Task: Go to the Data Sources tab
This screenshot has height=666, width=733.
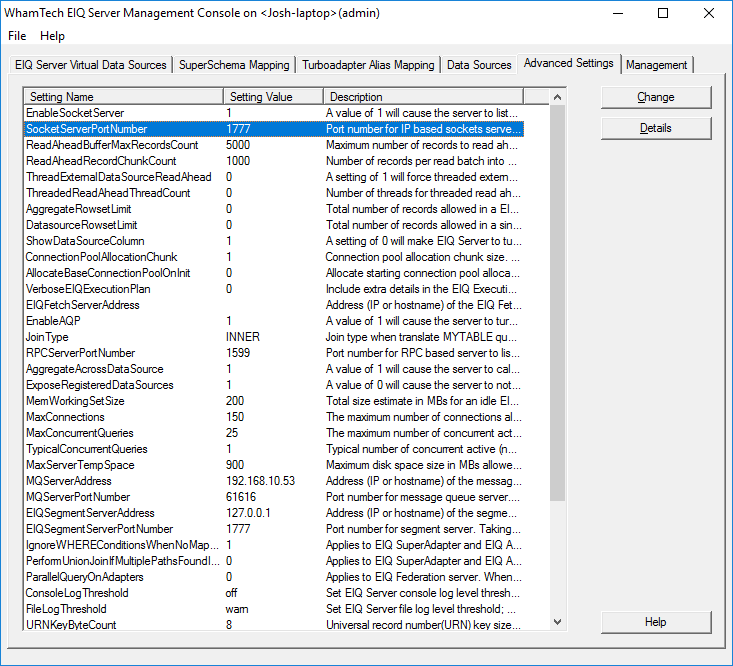Action: [479, 65]
